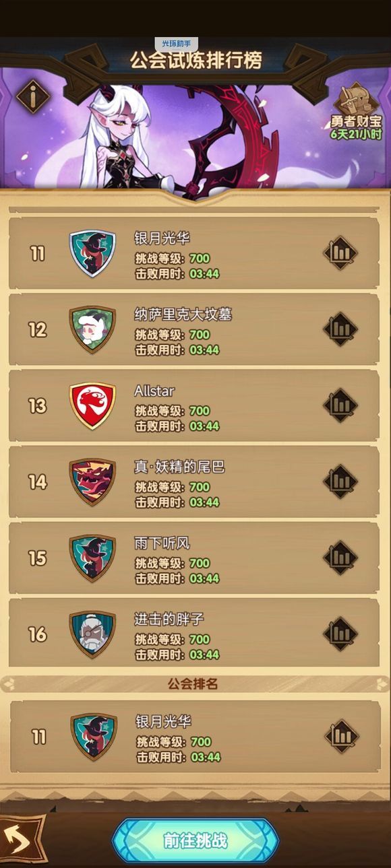The height and width of the screenshot is (868, 391).
Task: Open the info icon at the banner's left
Action: 33,97
